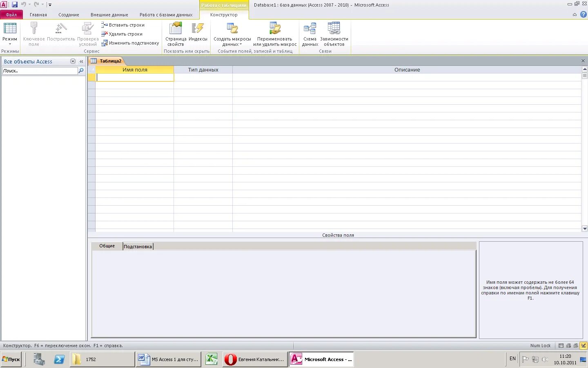
Task: Open the Undo history dropdown arrow
Action: 29,4
